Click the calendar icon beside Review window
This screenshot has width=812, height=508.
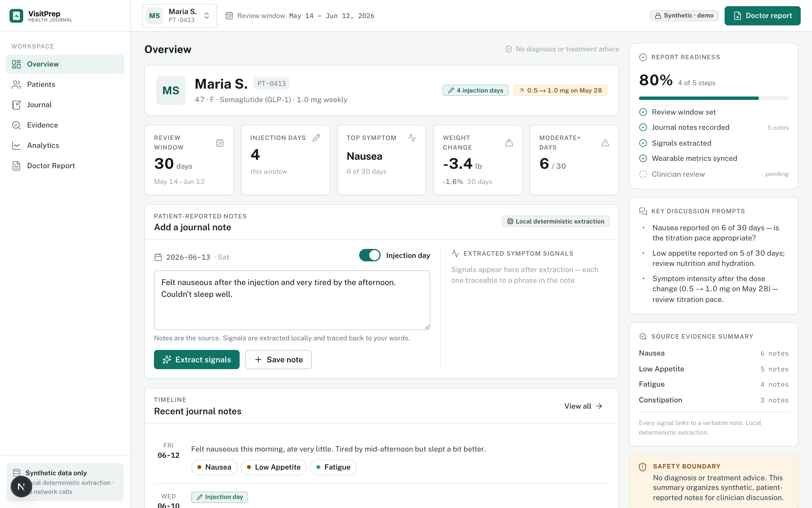[229, 16]
